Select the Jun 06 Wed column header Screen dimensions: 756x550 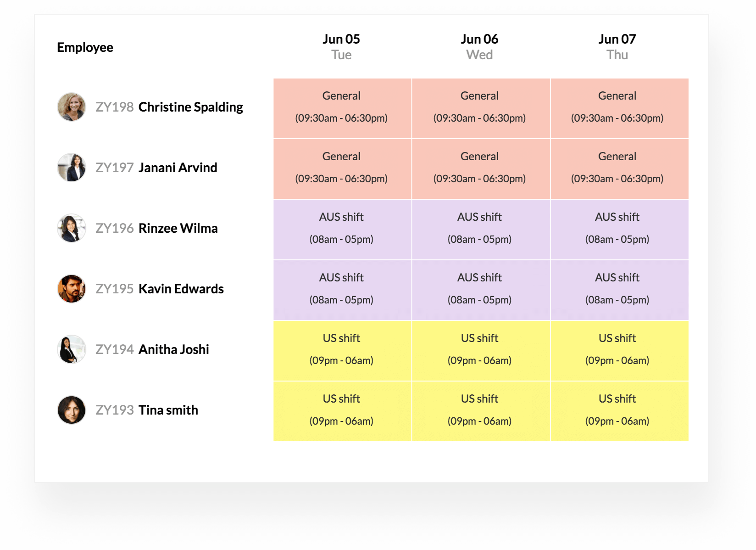(479, 46)
